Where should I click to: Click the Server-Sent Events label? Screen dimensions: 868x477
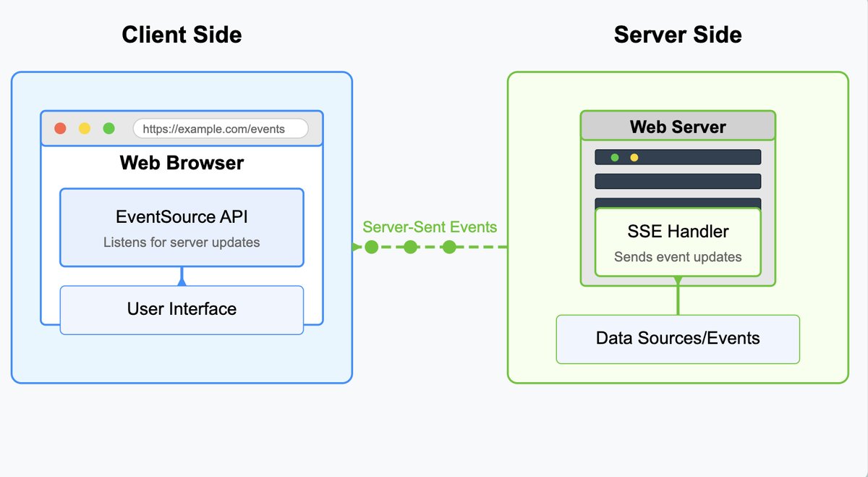coord(430,227)
